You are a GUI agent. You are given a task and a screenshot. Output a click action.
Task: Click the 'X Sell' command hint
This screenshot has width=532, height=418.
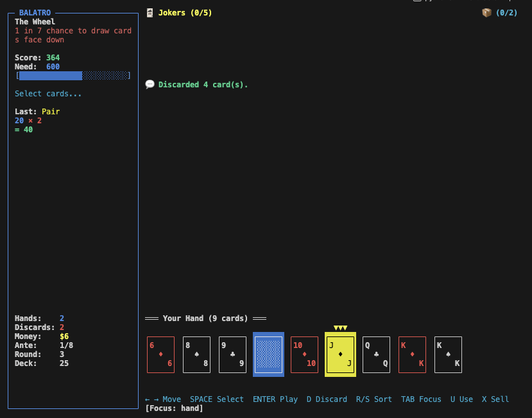(x=495, y=399)
